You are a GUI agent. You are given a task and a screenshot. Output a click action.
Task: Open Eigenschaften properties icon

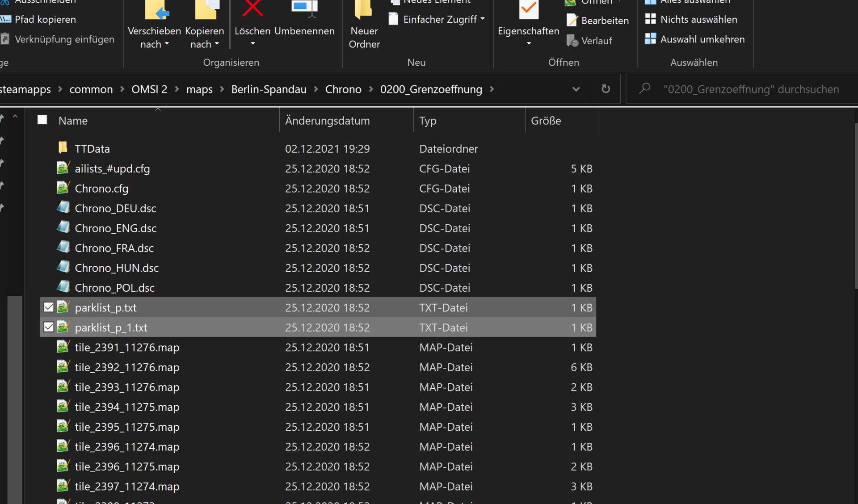[528, 9]
